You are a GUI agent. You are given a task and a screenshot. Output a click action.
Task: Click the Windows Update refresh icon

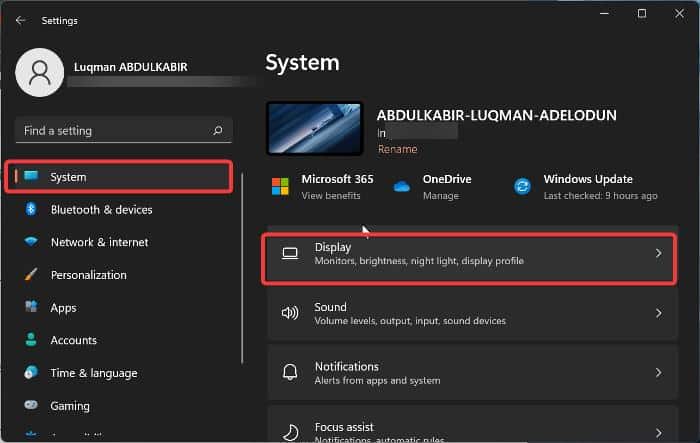tap(522, 186)
